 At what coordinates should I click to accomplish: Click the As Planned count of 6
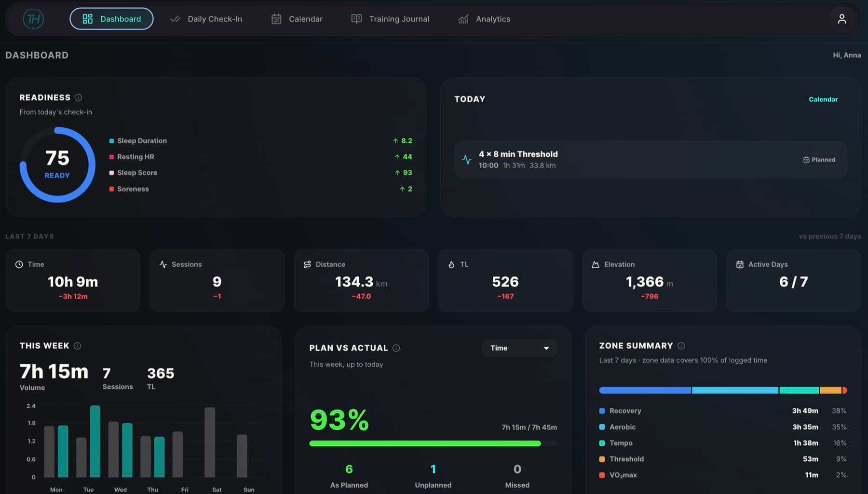pos(349,469)
